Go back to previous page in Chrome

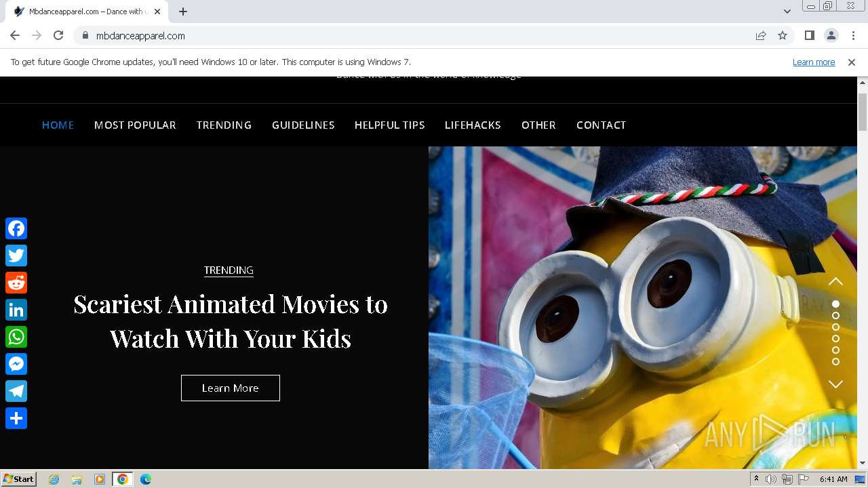(x=15, y=35)
